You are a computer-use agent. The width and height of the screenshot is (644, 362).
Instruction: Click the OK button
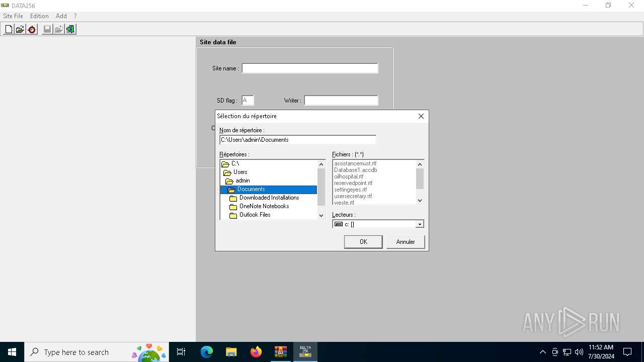click(363, 242)
